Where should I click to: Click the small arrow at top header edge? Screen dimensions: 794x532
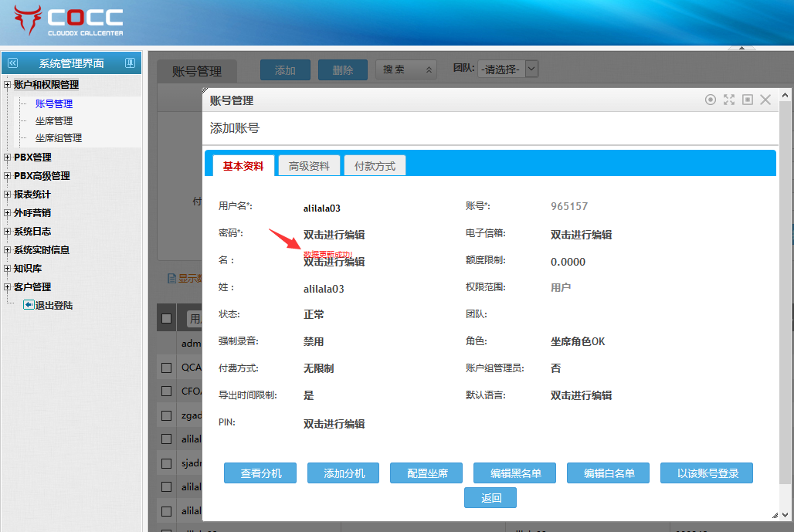(x=741, y=48)
